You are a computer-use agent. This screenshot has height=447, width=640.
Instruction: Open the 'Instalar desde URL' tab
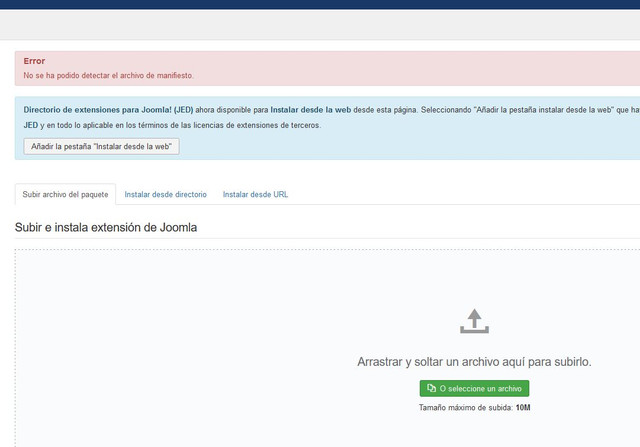pyautogui.click(x=255, y=195)
